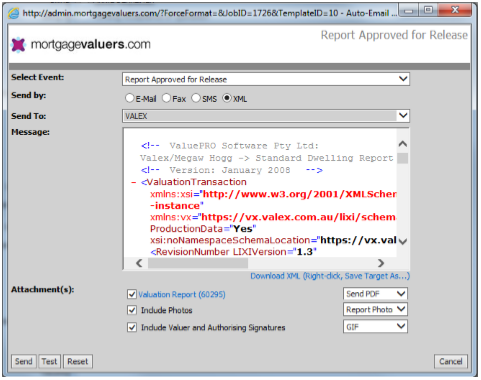Screen dimensions: 481x380
Task: Click the message scroll right arrow
Action: tap(381, 263)
